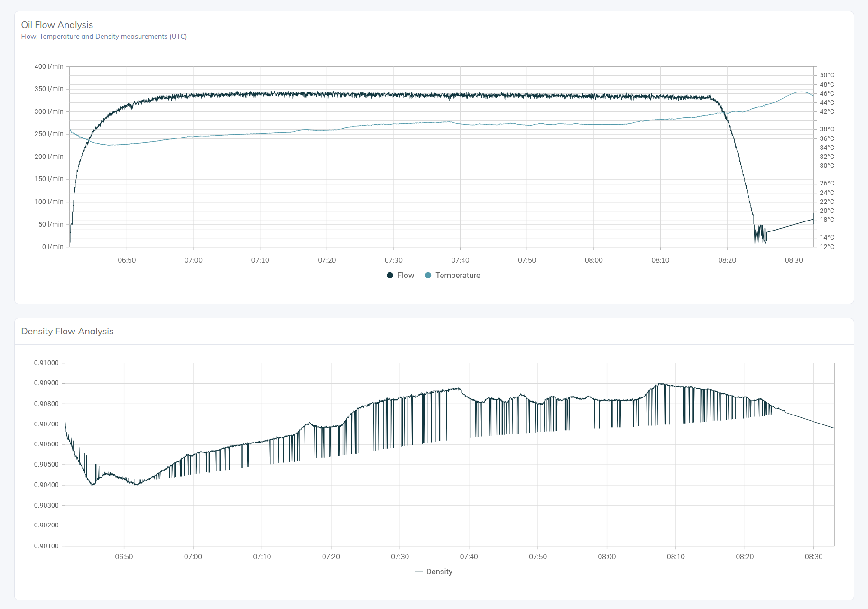The width and height of the screenshot is (868, 609).
Task: Click 07:30 on the density chart axis
Action: tap(400, 557)
